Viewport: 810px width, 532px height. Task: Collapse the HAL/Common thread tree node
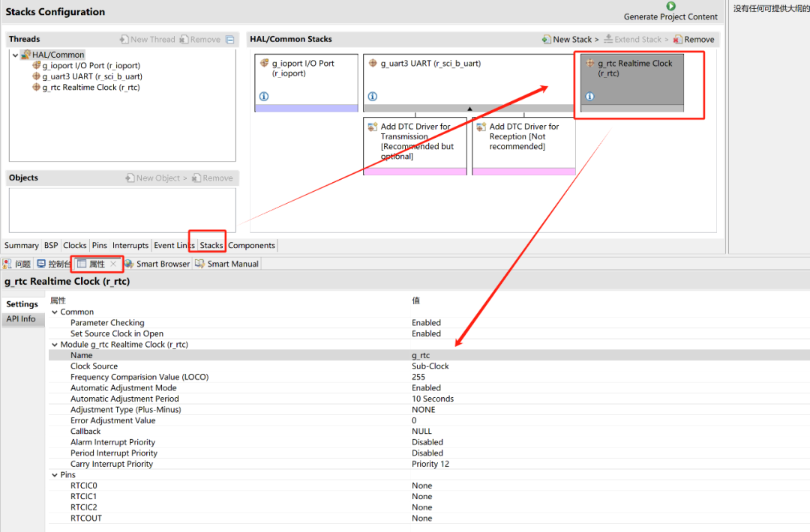coord(16,55)
